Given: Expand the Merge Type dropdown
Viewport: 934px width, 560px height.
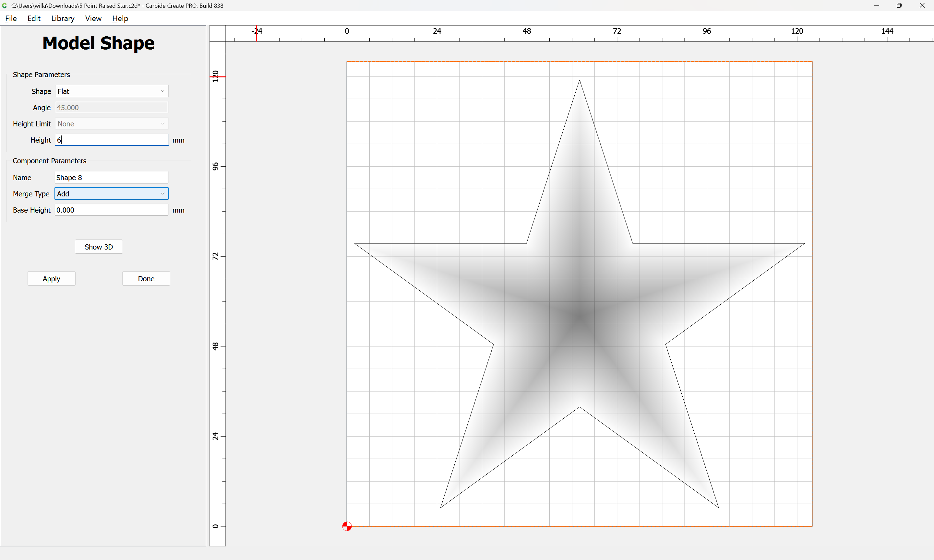Looking at the screenshot, I should (x=111, y=193).
